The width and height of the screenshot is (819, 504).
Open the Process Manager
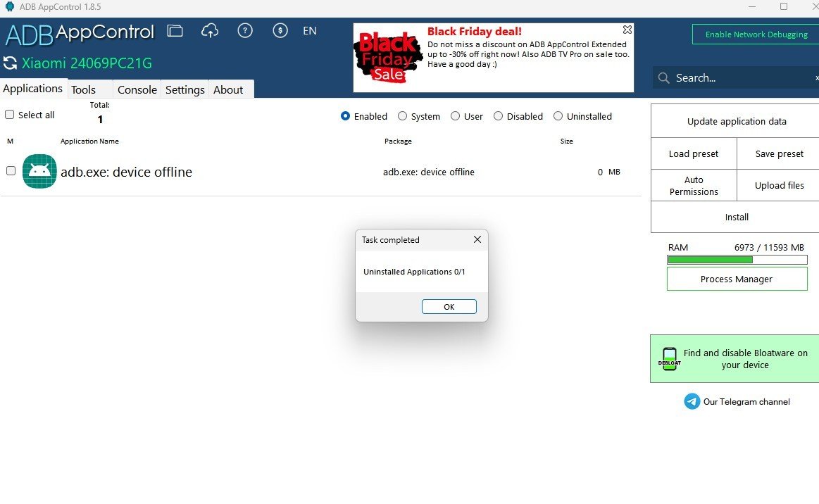(x=737, y=279)
